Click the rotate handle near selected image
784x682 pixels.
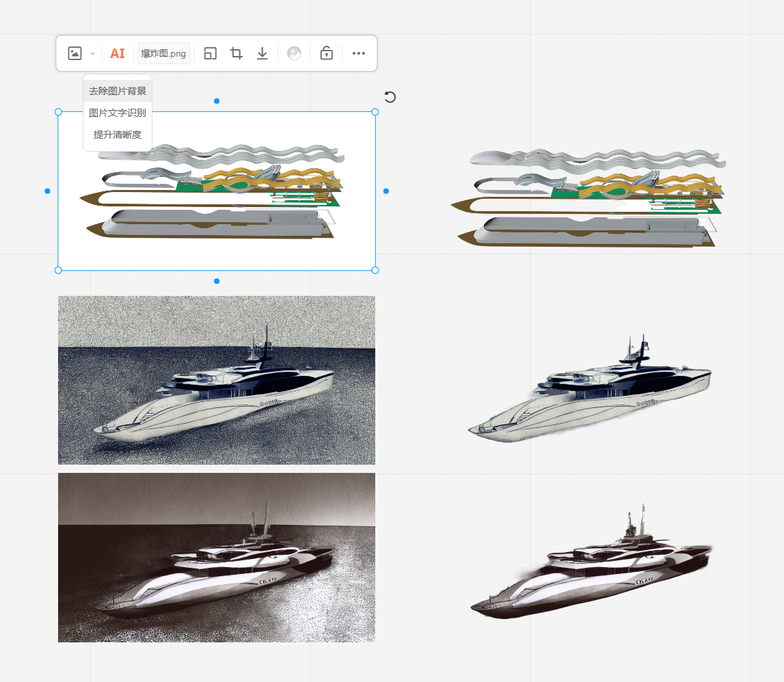390,97
